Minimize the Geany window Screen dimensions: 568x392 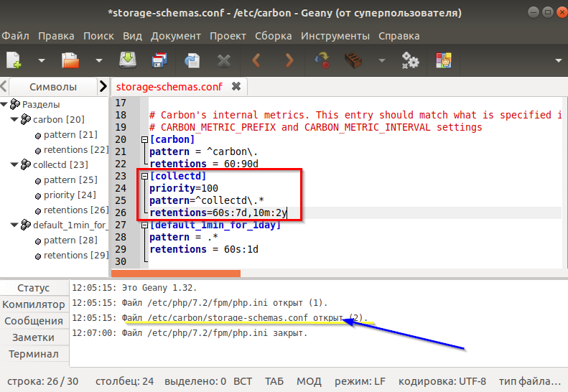(x=534, y=12)
